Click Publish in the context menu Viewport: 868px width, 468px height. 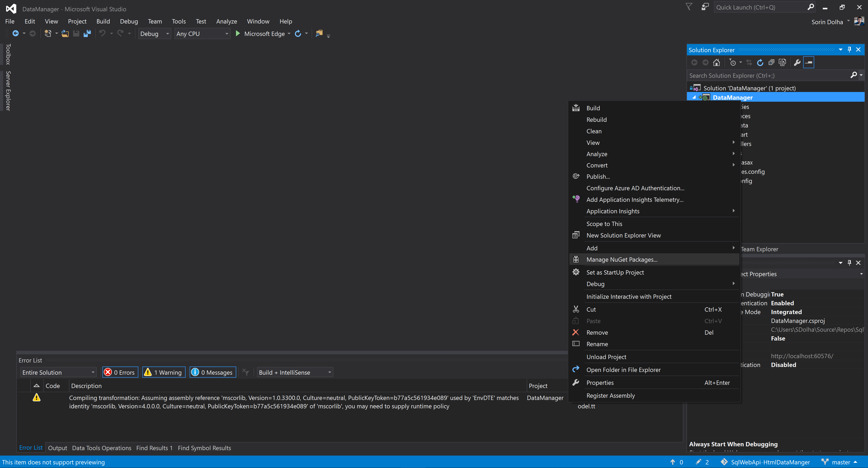coord(598,176)
